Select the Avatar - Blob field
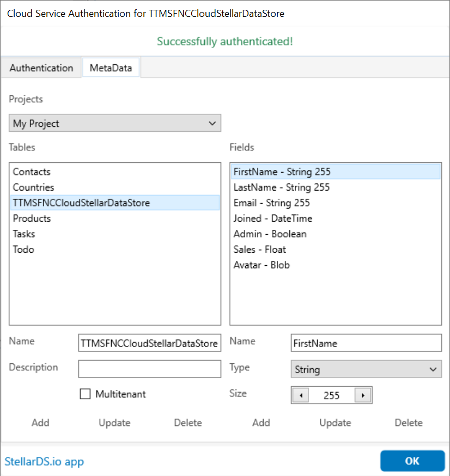The image size is (450, 476). point(336,265)
